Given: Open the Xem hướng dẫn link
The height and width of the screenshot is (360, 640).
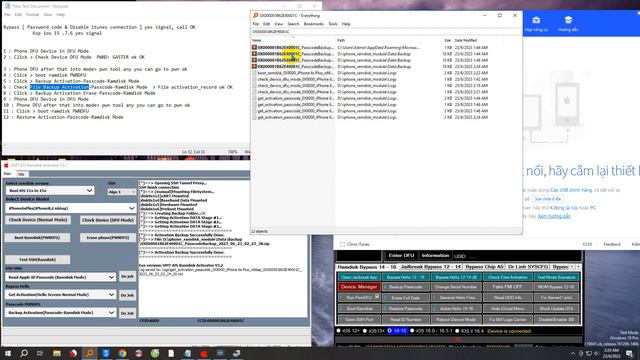Looking at the screenshot, I should click(x=554, y=216).
